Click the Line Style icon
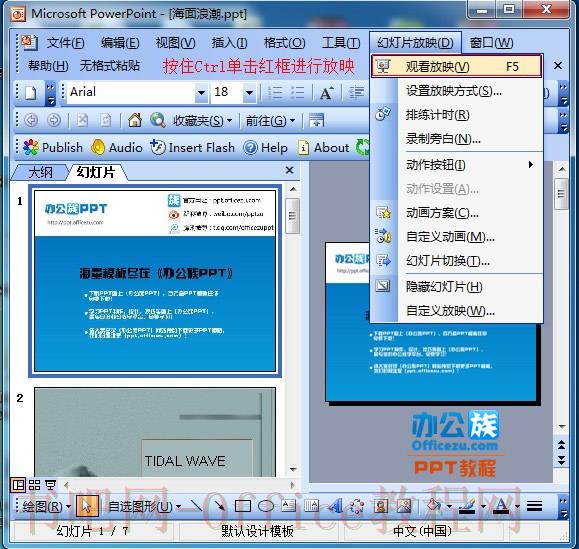Viewport: 579px width, 549px height. (x=534, y=506)
